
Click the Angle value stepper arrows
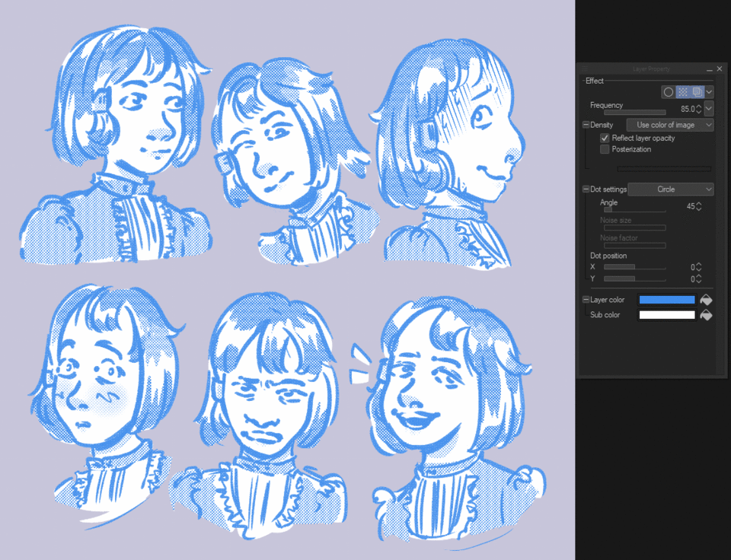tap(698, 206)
